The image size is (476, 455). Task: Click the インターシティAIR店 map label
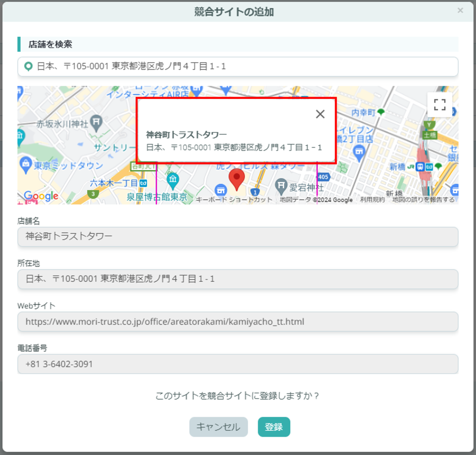coord(148,94)
